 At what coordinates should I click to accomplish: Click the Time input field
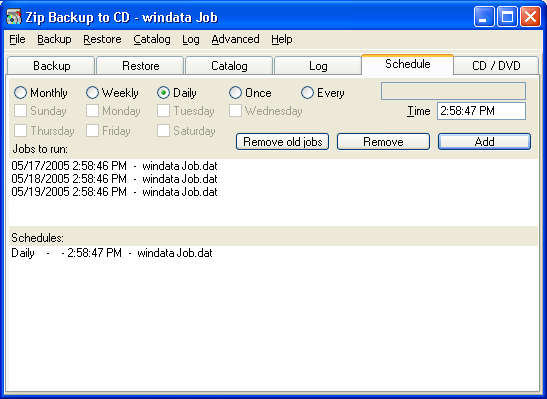click(x=481, y=111)
